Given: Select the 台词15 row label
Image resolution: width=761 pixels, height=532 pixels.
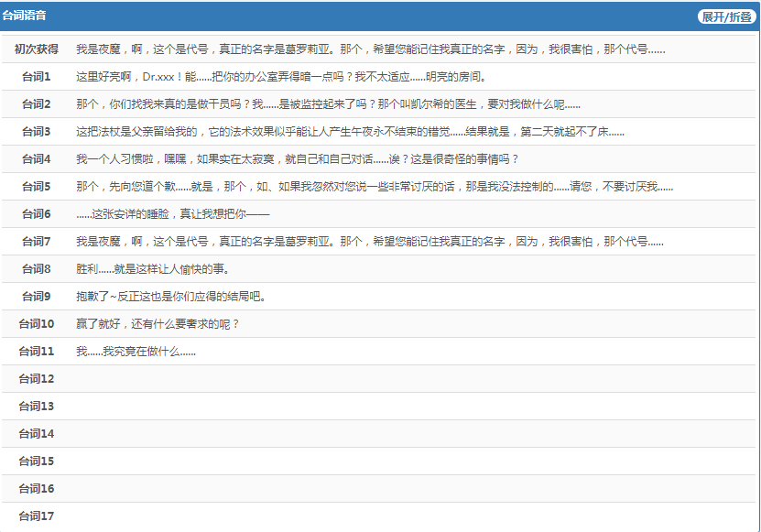Looking at the screenshot, I should pos(37,461).
